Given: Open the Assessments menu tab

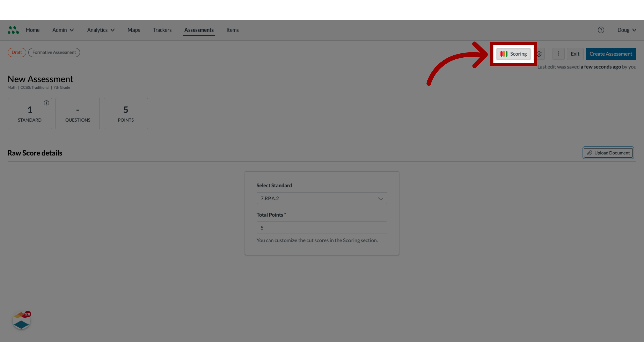Looking at the screenshot, I should (x=199, y=30).
